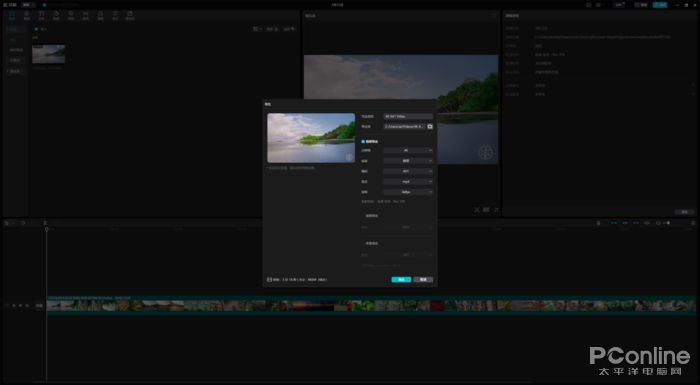Click the Cancel button in export dialog
This screenshot has width=700, height=385.
(x=423, y=280)
